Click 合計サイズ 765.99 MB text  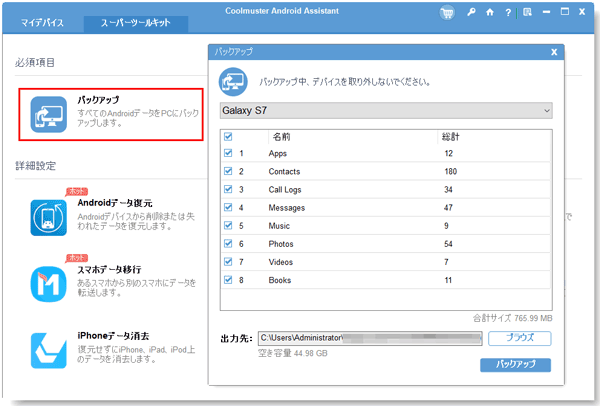(512, 318)
